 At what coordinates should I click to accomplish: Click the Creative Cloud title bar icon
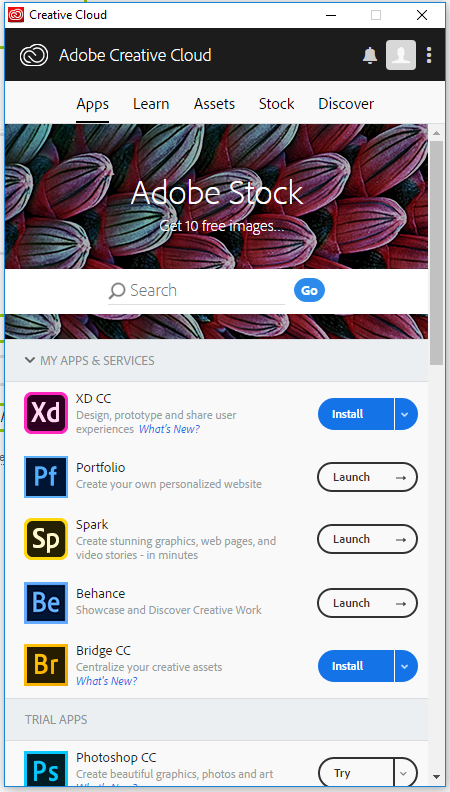click(x=16, y=15)
